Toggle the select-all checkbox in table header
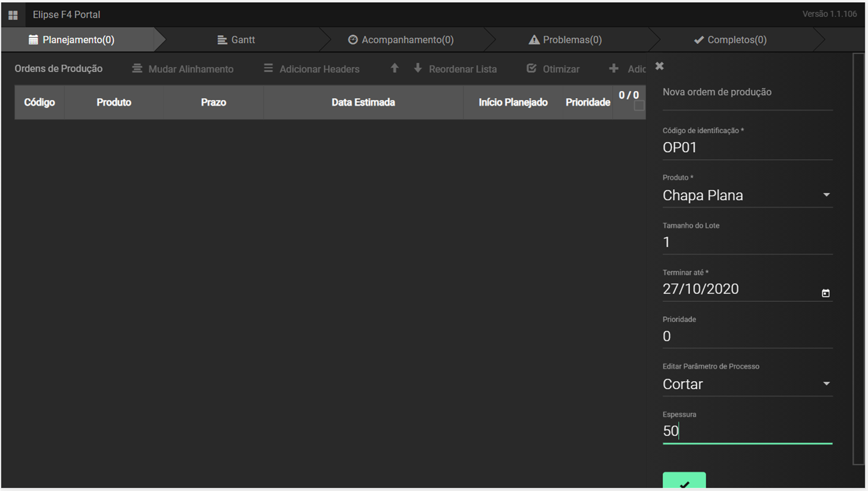The image size is (868, 491). 638,106
